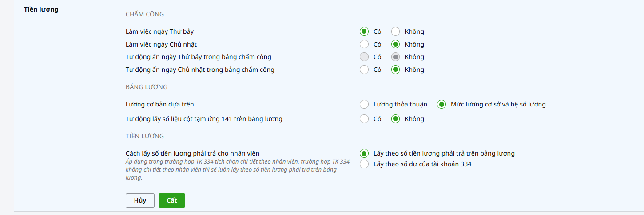The width and height of the screenshot is (644, 215).
Task: Click the bold 'Tiền lương' section title
Action: coord(41,9)
